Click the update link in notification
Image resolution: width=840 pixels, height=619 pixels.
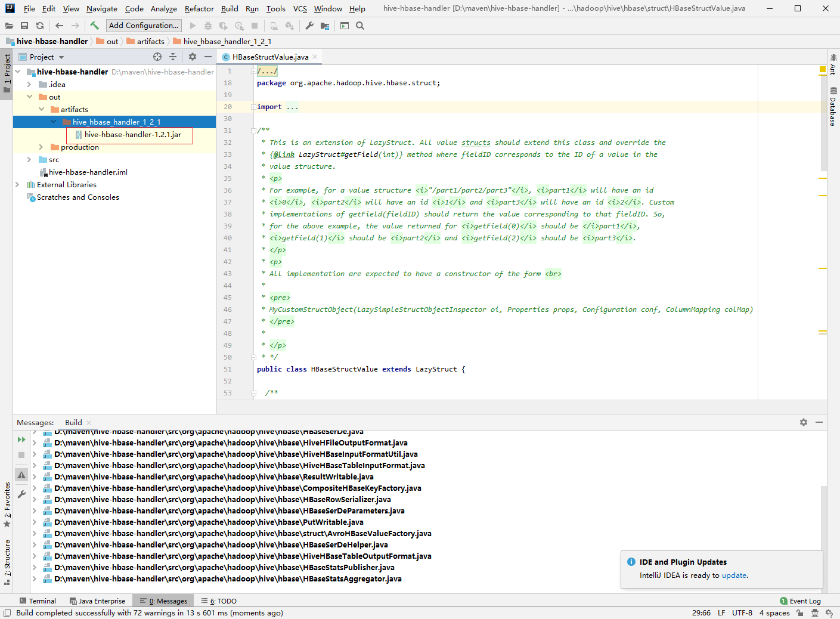pos(734,575)
